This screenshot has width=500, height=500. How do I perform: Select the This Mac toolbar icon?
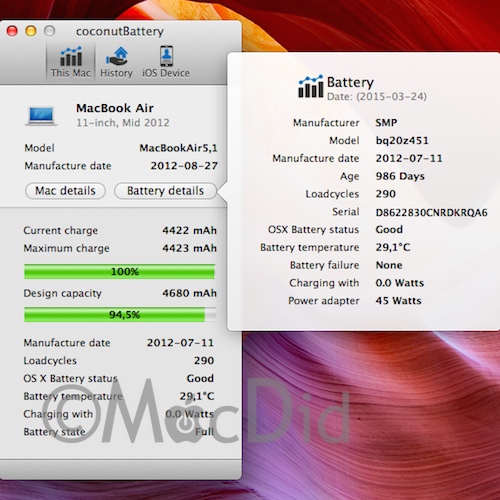click(70, 62)
